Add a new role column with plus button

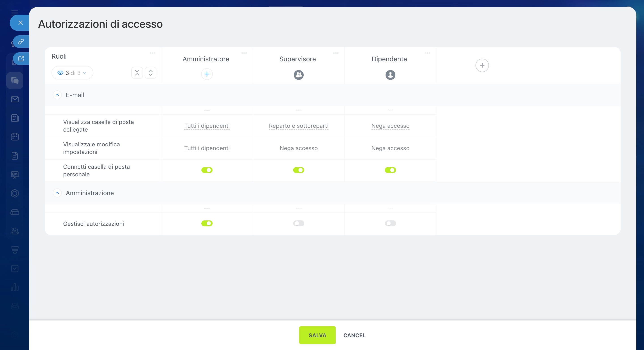482,66
